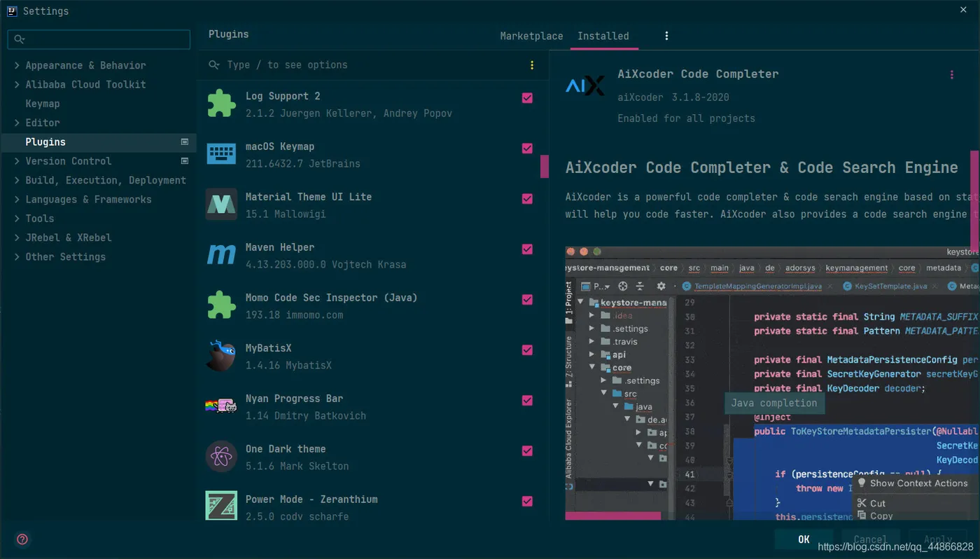
Task: Focus the settings search field
Action: tap(99, 39)
